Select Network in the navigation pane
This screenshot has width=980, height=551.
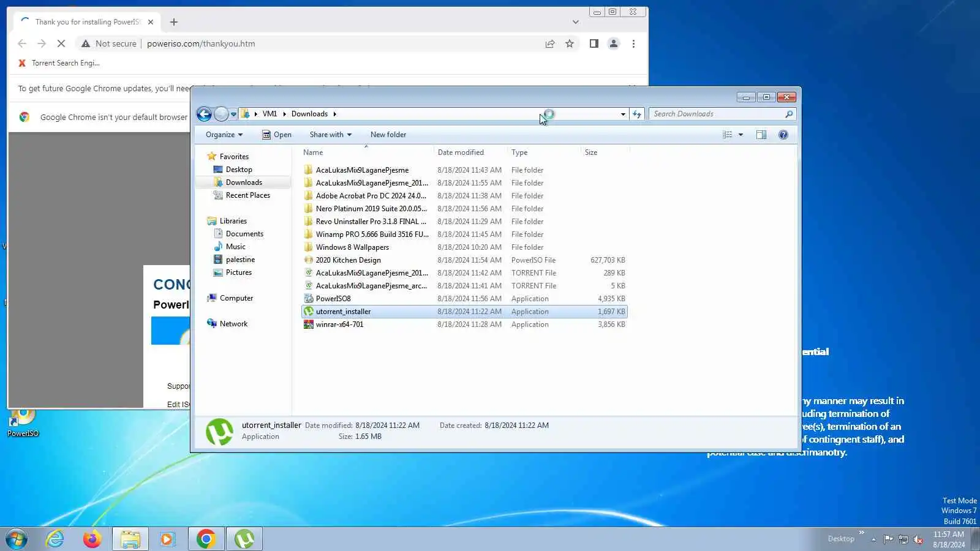coord(233,324)
